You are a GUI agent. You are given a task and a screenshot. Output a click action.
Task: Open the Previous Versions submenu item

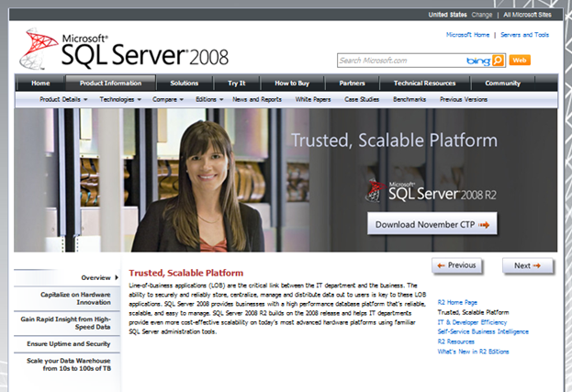pyautogui.click(x=464, y=99)
